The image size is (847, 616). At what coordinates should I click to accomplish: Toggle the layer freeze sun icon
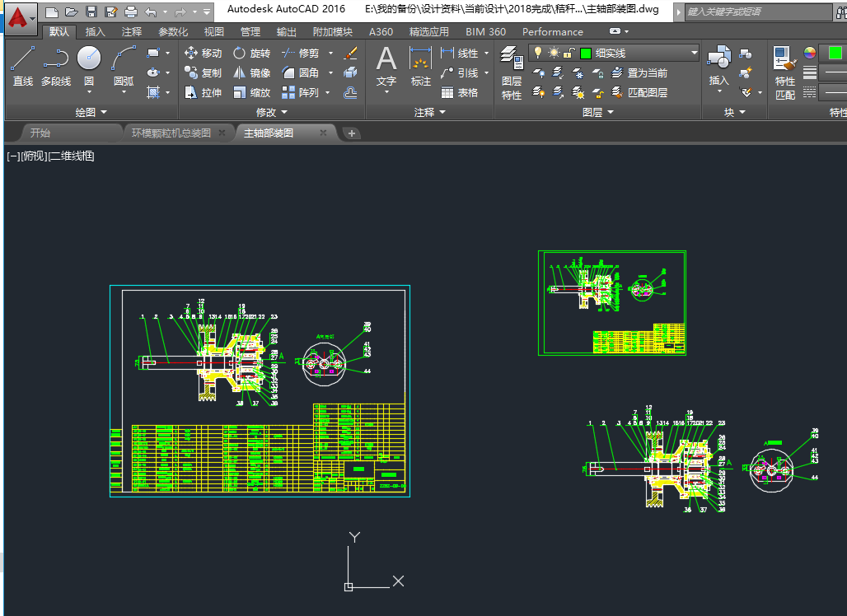pos(555,53)
